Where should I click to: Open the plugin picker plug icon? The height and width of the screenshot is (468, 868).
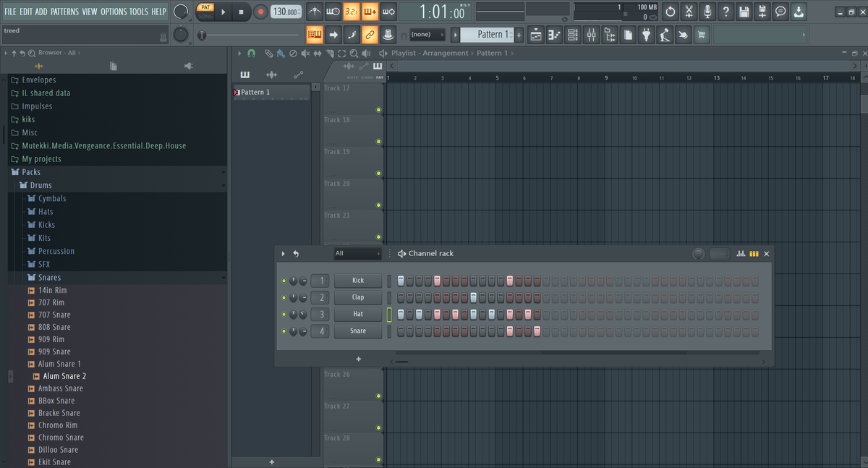coord(647,34)
